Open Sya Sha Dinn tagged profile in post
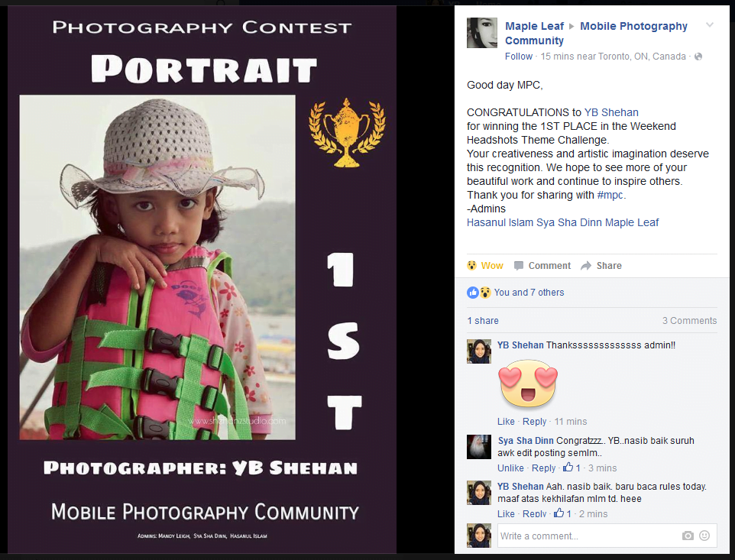Viewport: 735px width, 560px height. [x=569, y=222]
